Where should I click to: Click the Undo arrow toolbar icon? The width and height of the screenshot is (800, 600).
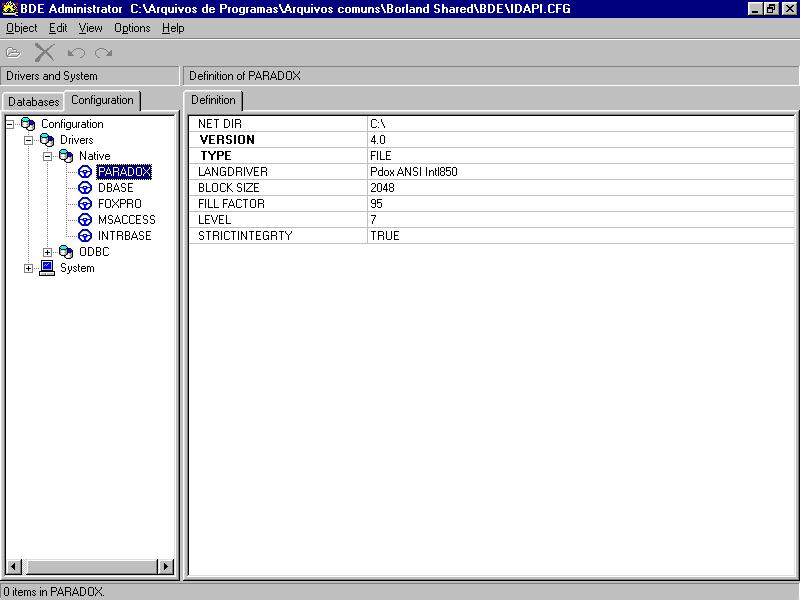[x=76, y=52]
